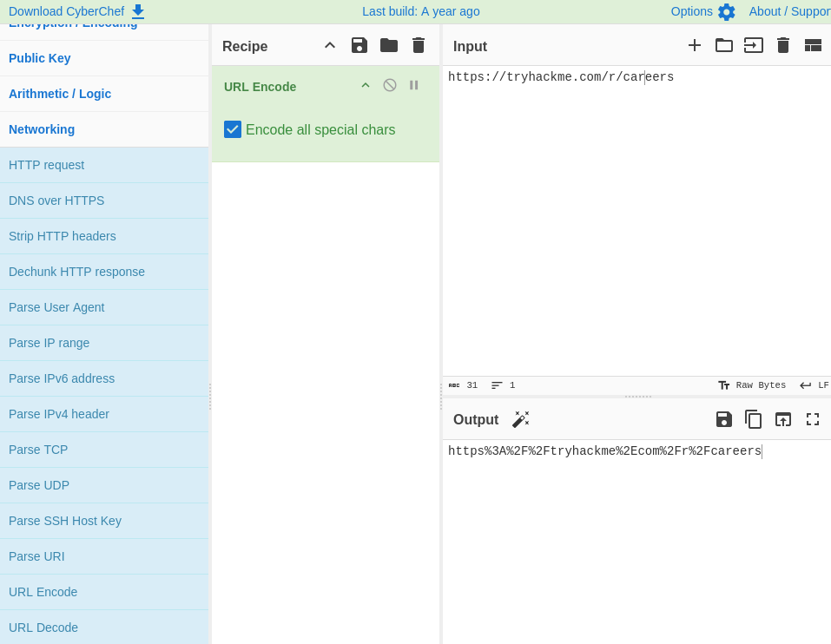Click inside the Input text area
The width and height of the screenshot is (831, 644).
[636, 220]
